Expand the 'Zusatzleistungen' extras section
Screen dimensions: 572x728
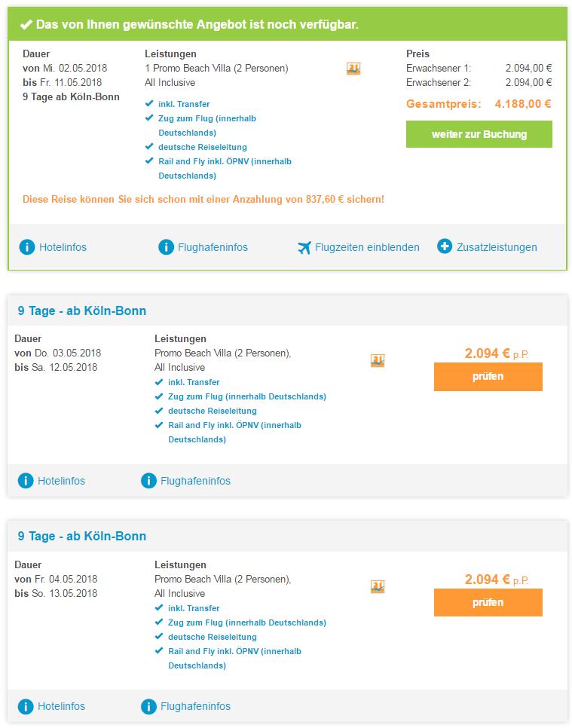(497, 247)
